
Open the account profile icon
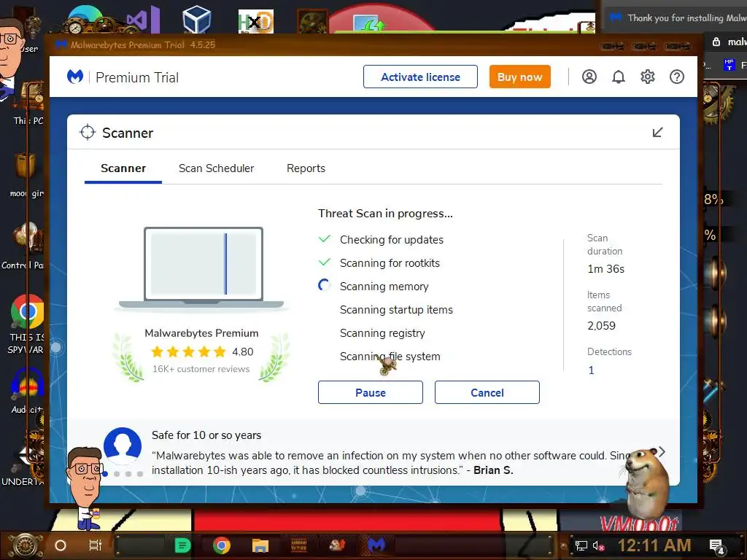click(589, 77)
